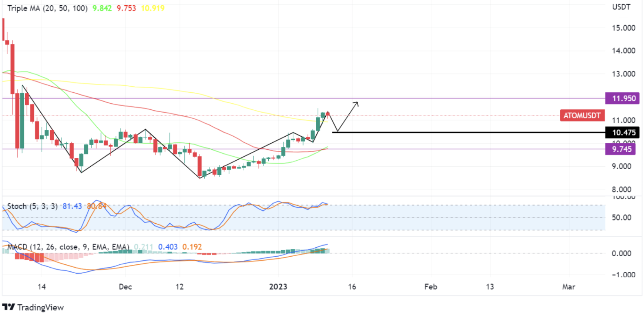Click the MACD 0.000 axis label

(x=622, y=253)
